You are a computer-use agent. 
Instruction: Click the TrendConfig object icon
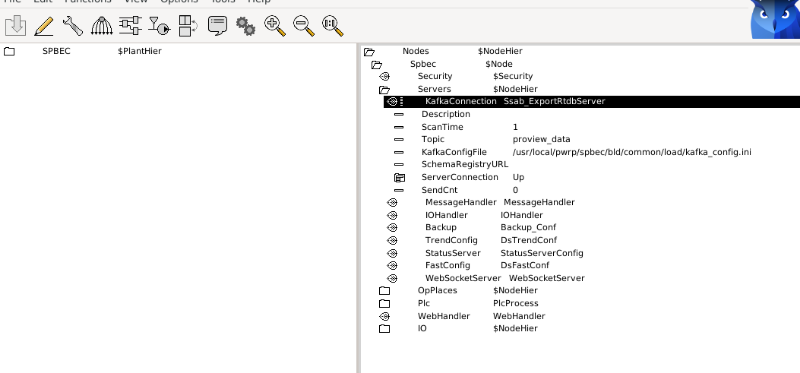click(392, 240)
